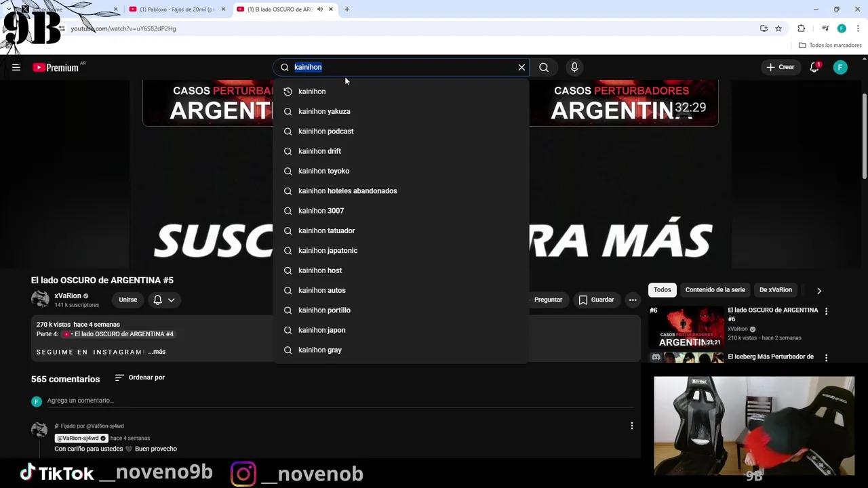Open the account avatar menu
The image size is (868, 488).
pyautogui.click(x=840, y=67)
